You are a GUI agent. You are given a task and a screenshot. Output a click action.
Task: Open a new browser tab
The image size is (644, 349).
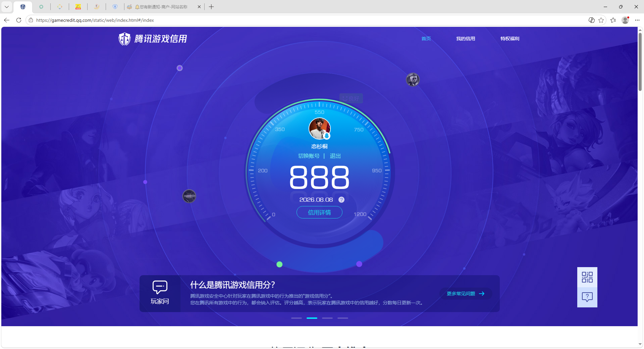[211, 7]
